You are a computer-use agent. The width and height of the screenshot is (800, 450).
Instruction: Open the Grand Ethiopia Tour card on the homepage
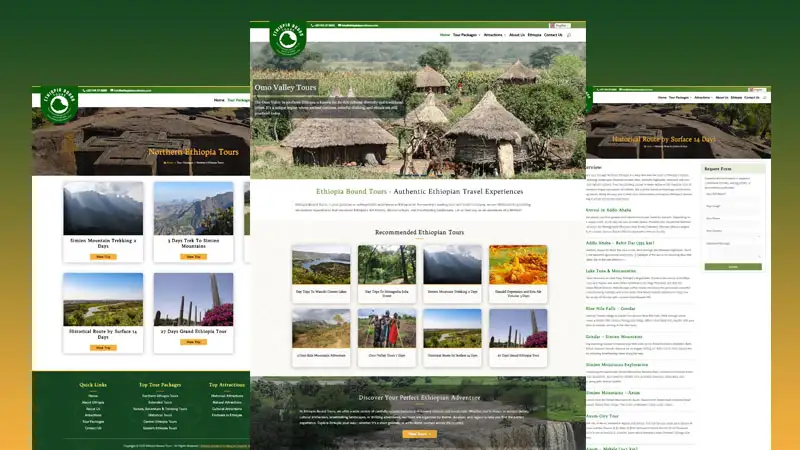tap(518, 337)
